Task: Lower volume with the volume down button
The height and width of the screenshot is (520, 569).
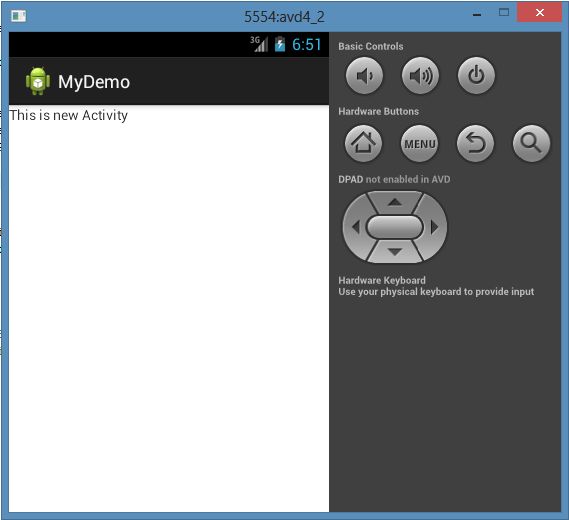Action: click(364, 75)
